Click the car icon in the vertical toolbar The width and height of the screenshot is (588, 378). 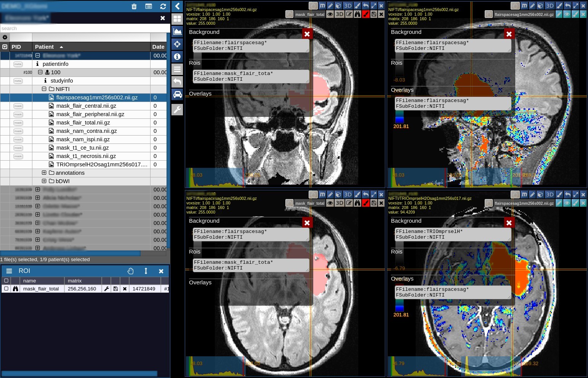click(177, 94)
